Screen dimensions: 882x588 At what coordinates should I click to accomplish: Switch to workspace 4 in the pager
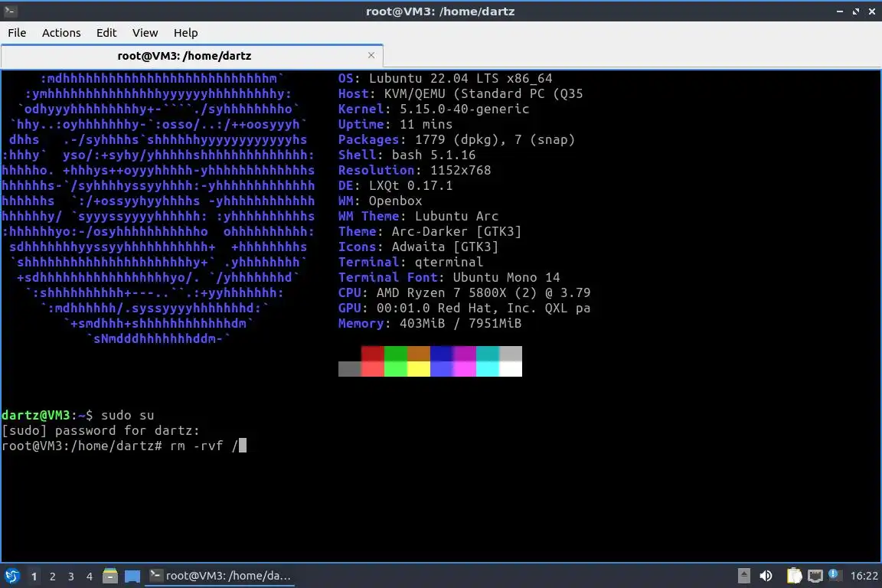90,577
